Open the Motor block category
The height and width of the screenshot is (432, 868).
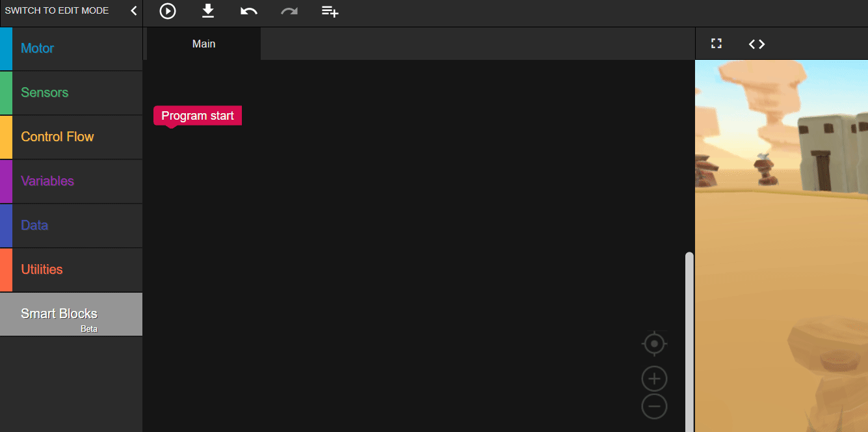point(72,49)
